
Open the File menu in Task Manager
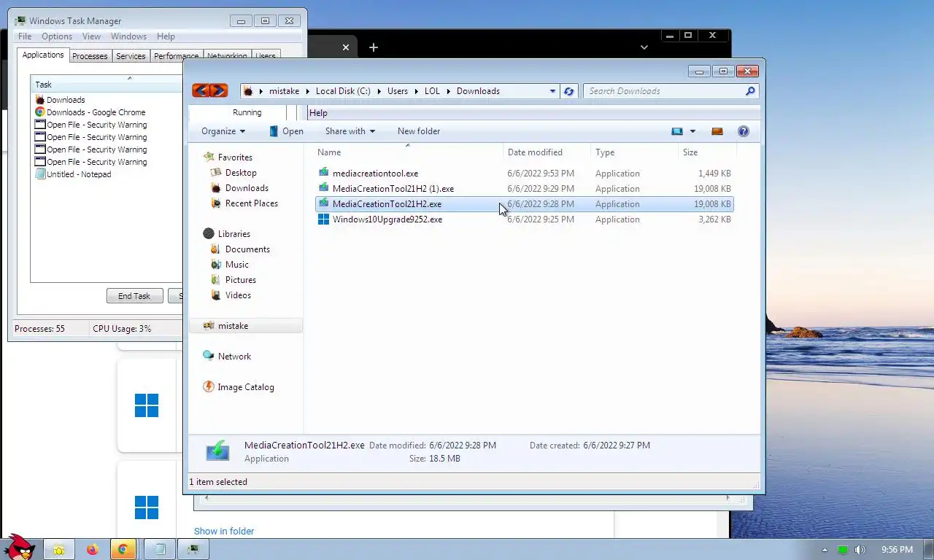(25, 36)
